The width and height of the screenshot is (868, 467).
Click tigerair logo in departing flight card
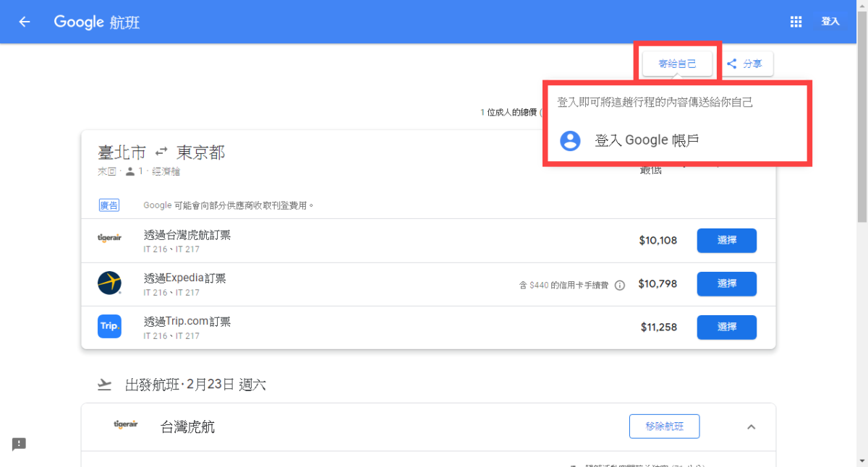[x=126, y=424]
